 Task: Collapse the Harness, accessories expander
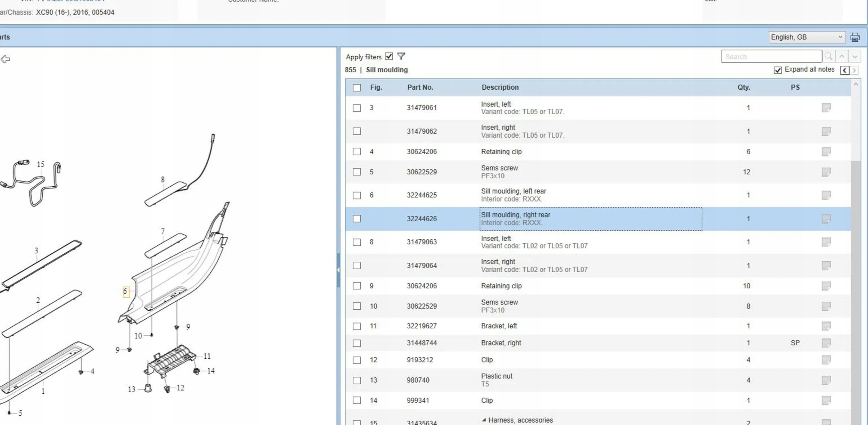coord(484,420)
